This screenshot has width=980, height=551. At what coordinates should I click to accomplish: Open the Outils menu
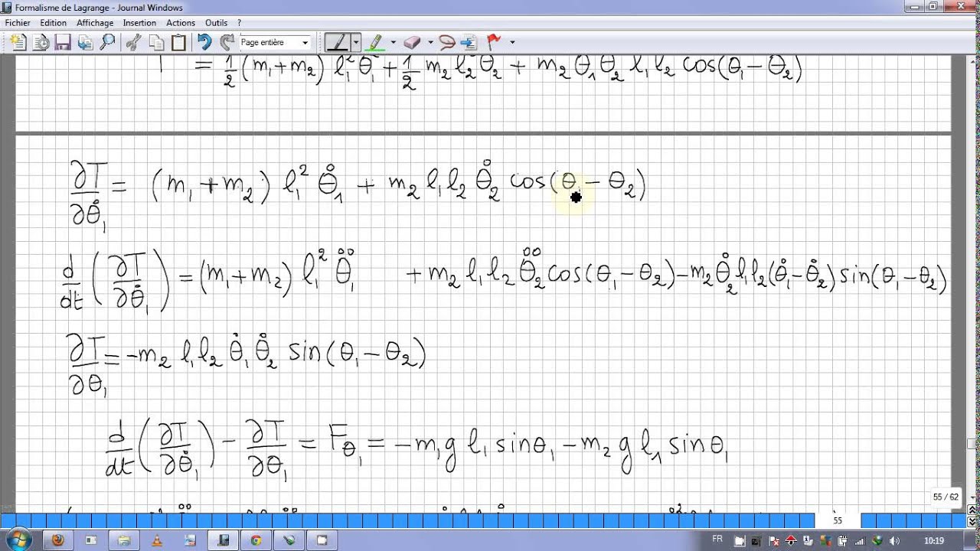pyautogui.click(x=217, y=23)
